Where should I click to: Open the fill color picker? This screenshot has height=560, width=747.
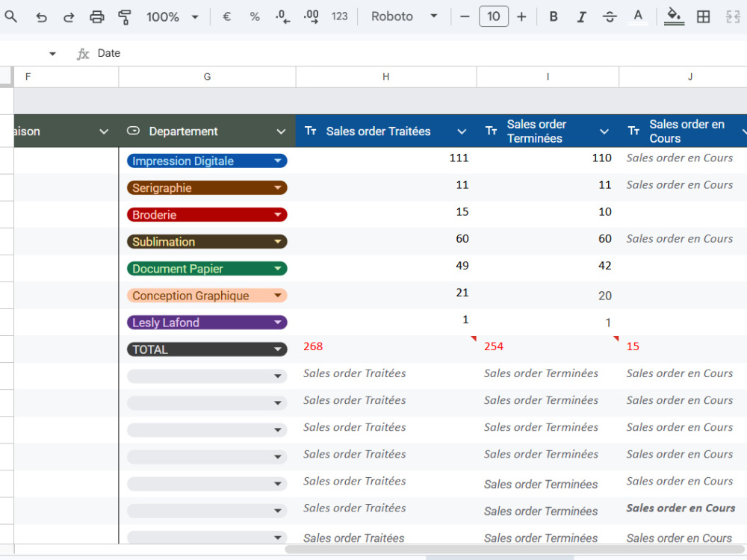click(674, 16)
